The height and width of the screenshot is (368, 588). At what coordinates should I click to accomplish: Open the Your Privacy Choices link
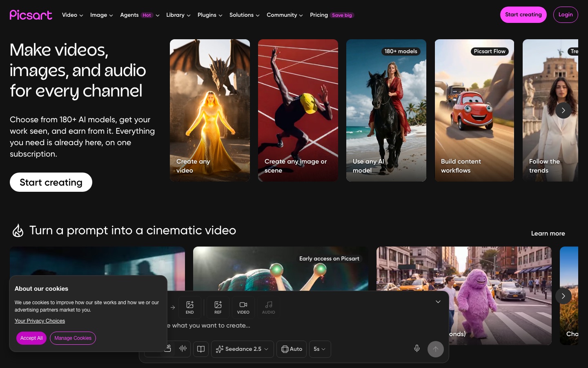click(x=40, y=321)
